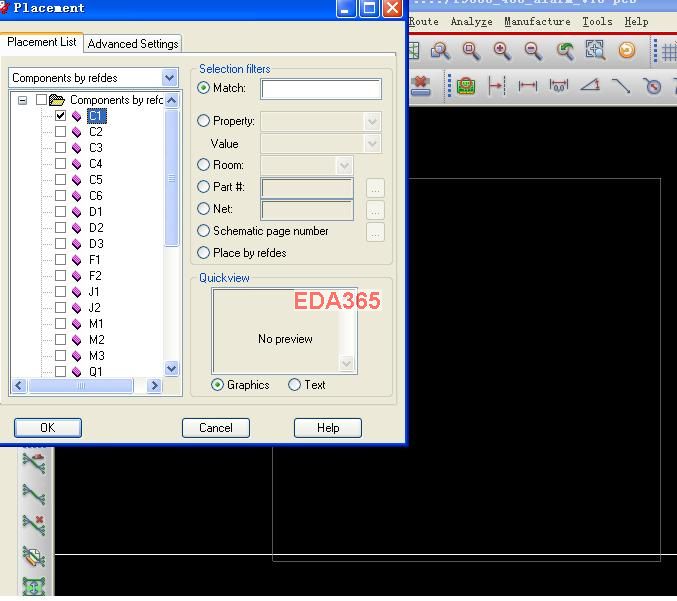Collapse the Components by refdes tree node
677x601 pixels.
(22, 100)
